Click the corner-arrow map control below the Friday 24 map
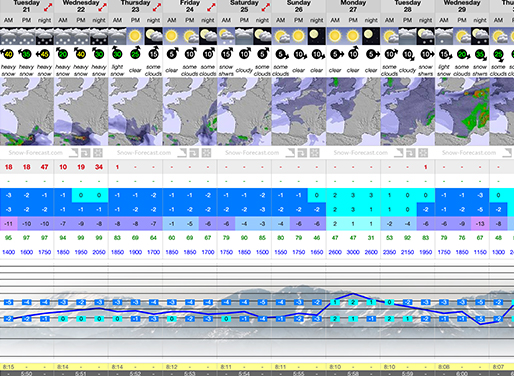 tap(182, 153)
